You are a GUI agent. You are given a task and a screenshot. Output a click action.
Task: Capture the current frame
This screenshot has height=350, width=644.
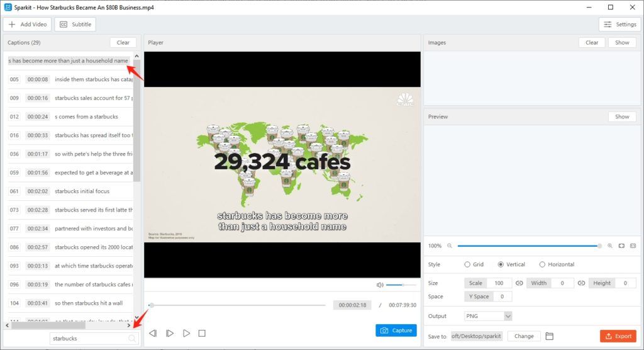(x=396, y=330)
